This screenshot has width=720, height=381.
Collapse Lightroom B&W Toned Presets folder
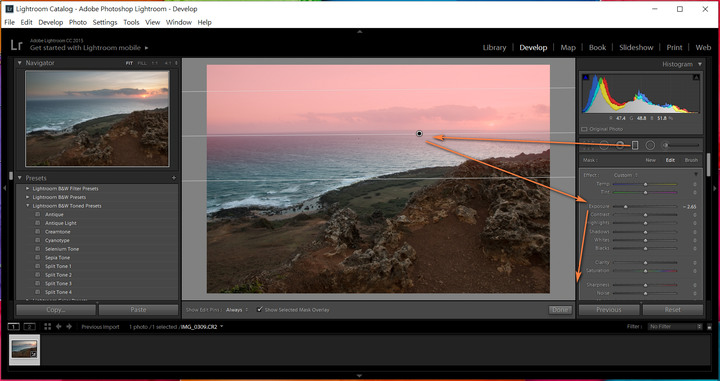(x=28, y=206)
